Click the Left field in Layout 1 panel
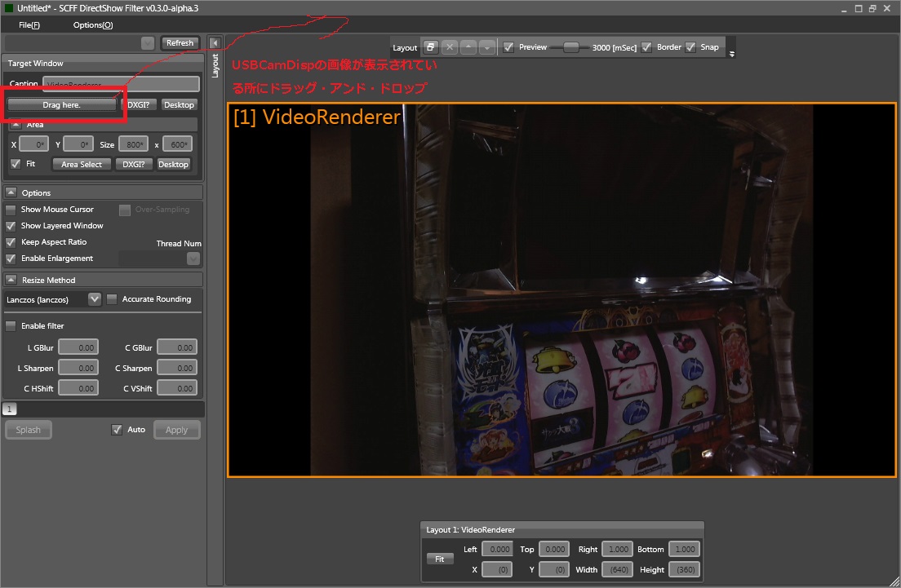The height and width of the screenshot is (588, 901). click(497, 550)
